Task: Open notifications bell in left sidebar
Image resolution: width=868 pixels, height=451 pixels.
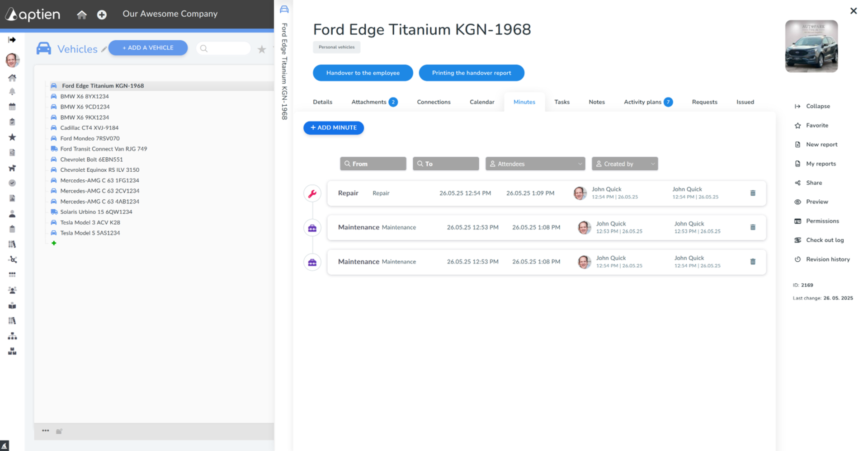Action: click(x=12, y=92)
